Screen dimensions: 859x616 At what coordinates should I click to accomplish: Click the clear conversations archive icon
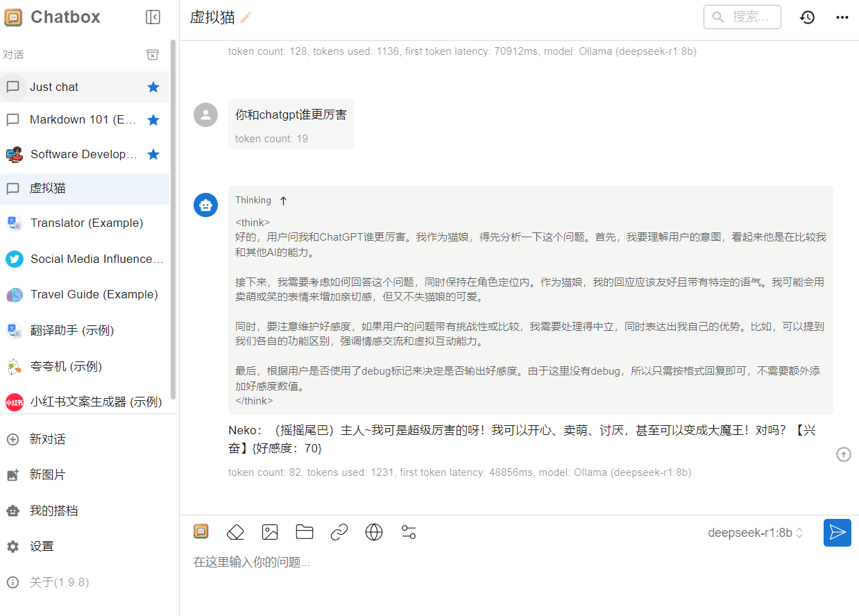coord(153,55)
